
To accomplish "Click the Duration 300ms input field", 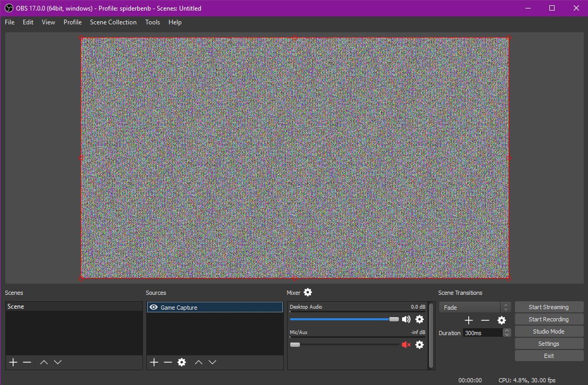I will point(483,333).
